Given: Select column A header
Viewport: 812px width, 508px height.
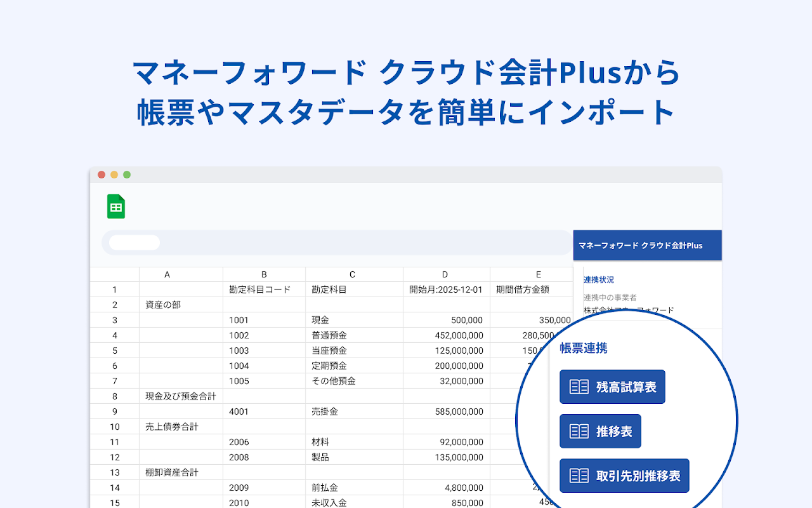Looking at the screenshot, I should tap(181, 274).
